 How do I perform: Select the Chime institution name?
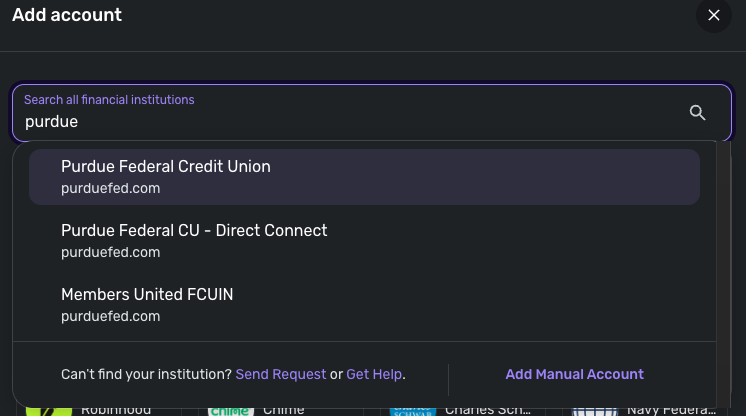[283, 410]
